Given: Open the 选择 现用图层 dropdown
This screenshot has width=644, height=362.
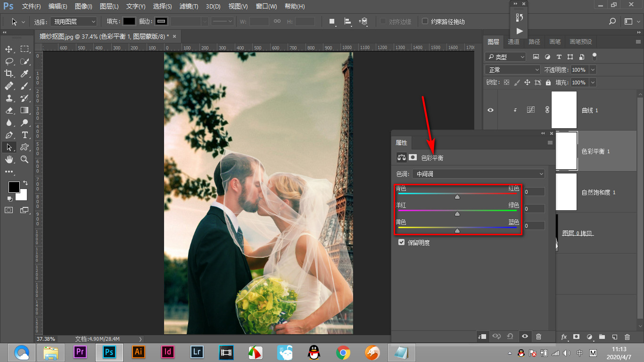Looking at the screenshot, I should [x=74, y=22].
